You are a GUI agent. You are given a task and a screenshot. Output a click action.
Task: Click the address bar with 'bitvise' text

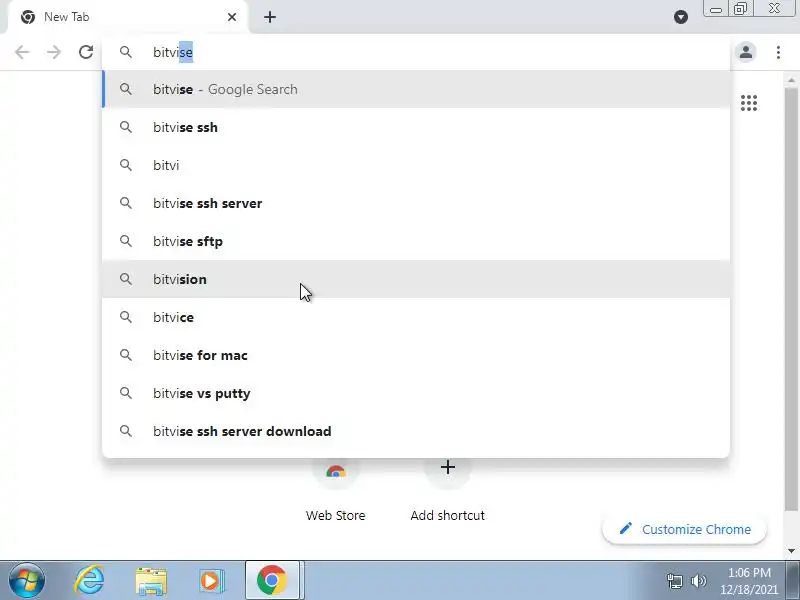pyautogui.click(x=416, y=52)
